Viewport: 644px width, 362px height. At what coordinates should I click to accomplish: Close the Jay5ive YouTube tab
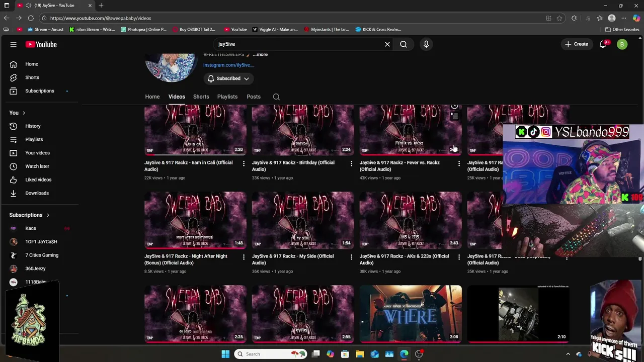pyautogui.click(x=90, y=6)
